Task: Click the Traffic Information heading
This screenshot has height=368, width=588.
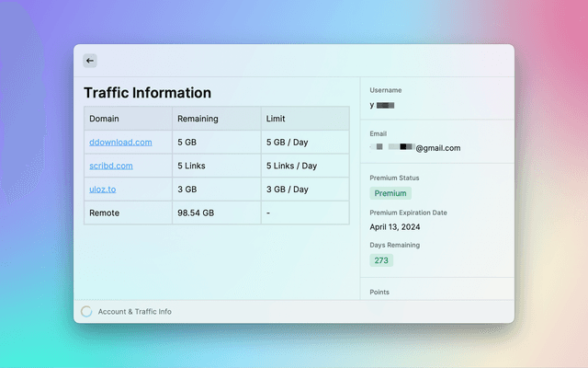Action: click(147, 93)
